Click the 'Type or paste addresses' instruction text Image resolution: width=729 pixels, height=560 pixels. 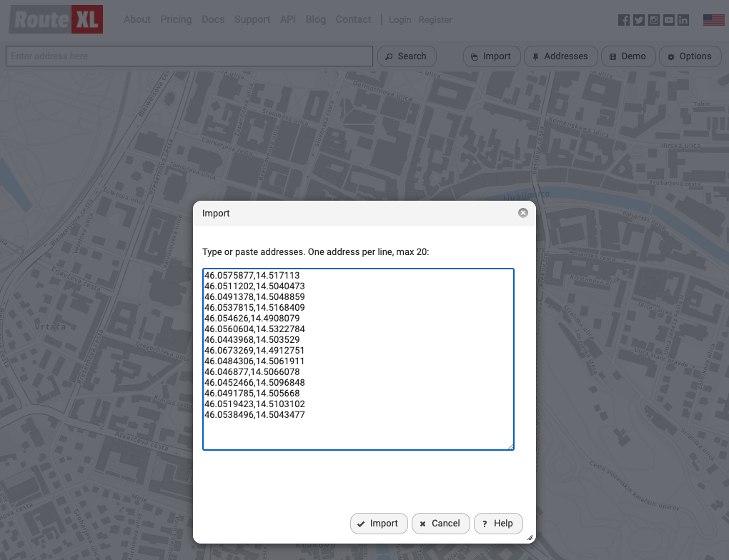[x=316, y=252]
